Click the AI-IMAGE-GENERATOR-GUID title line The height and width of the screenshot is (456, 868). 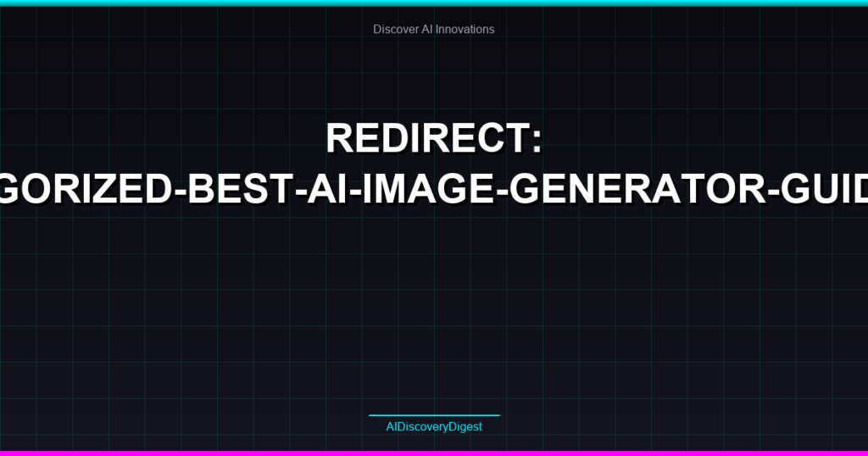point(434,189)
